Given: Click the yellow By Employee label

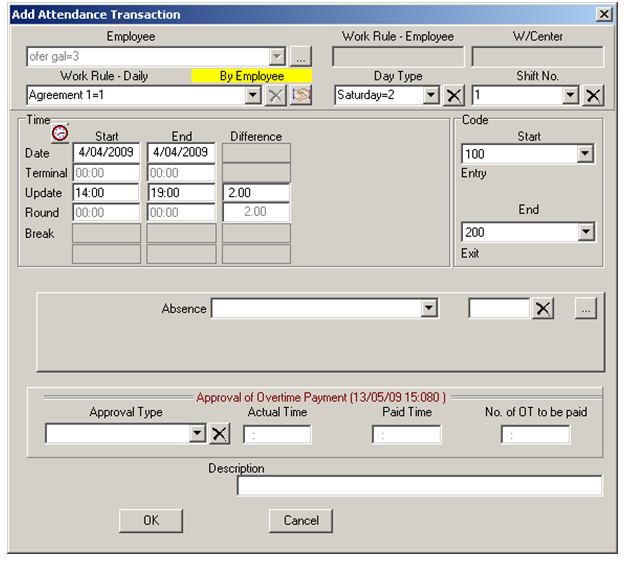Looking at the screenshot, I should coord(252,76).
